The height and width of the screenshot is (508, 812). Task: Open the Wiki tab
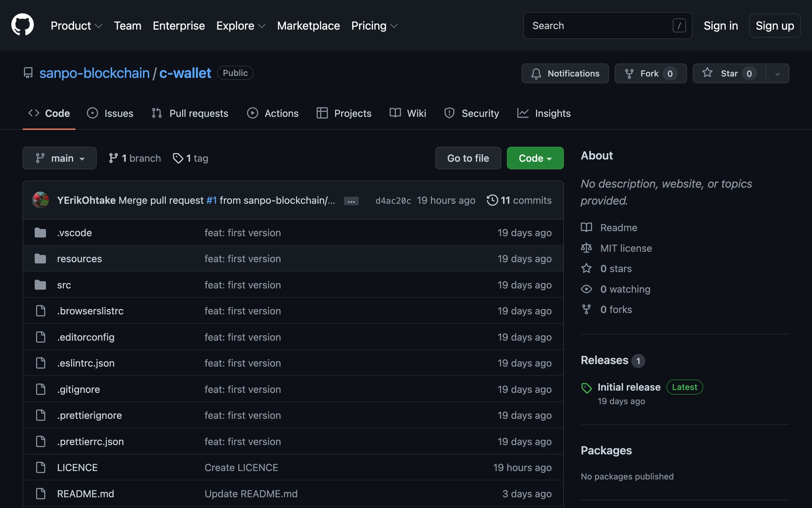tap(408, 113)
